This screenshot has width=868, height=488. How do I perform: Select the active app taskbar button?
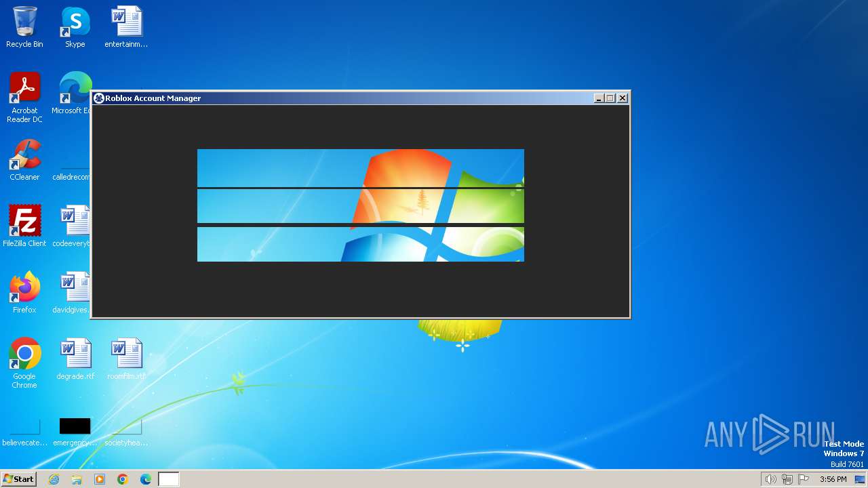coord(169,479)
